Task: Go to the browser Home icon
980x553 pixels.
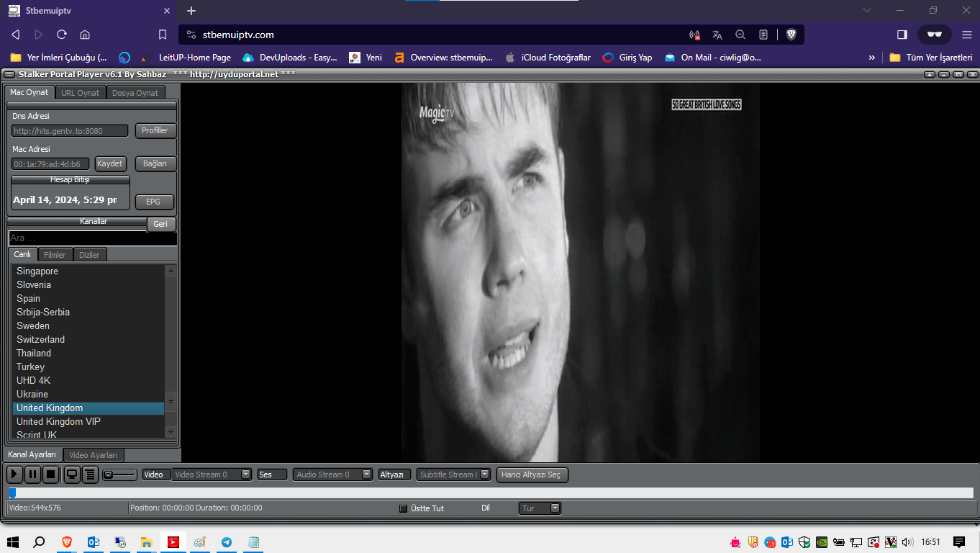Action: (85, 35)
